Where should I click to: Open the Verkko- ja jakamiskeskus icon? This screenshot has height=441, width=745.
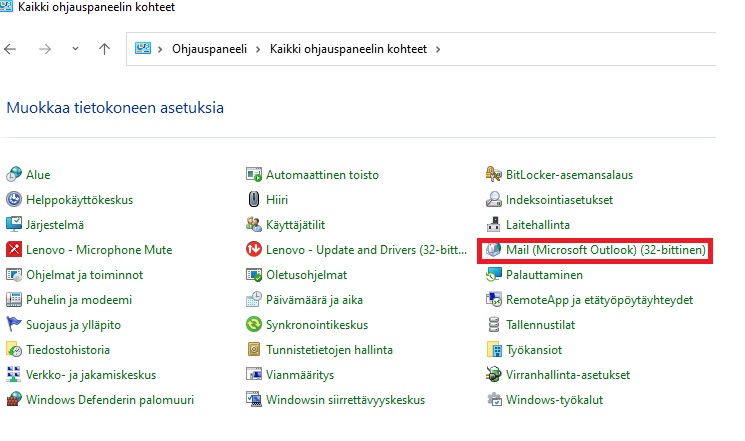point(14,374)
